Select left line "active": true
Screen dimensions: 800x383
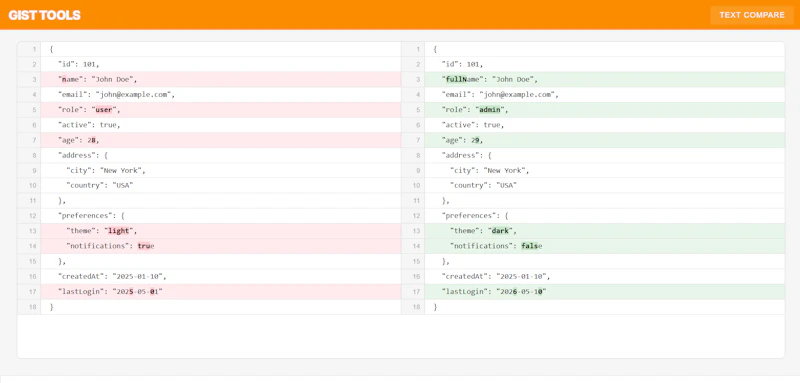click(221, 125)
